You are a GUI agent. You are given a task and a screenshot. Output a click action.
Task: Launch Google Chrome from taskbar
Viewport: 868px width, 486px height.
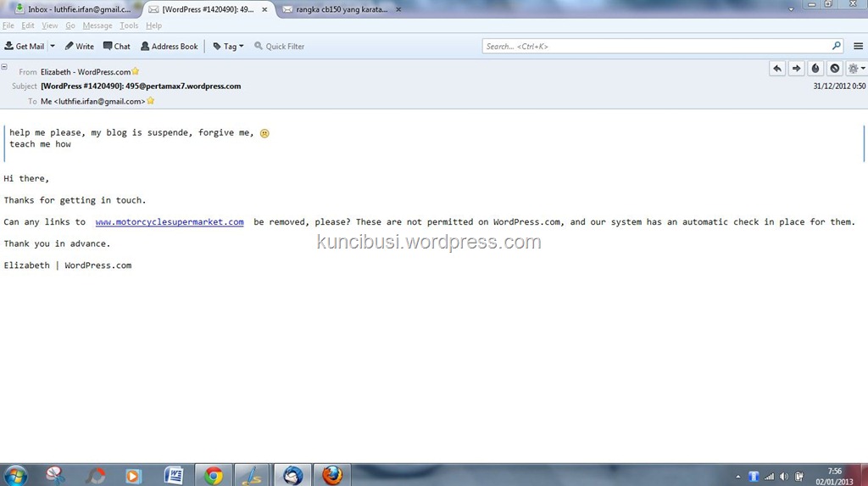214,475
